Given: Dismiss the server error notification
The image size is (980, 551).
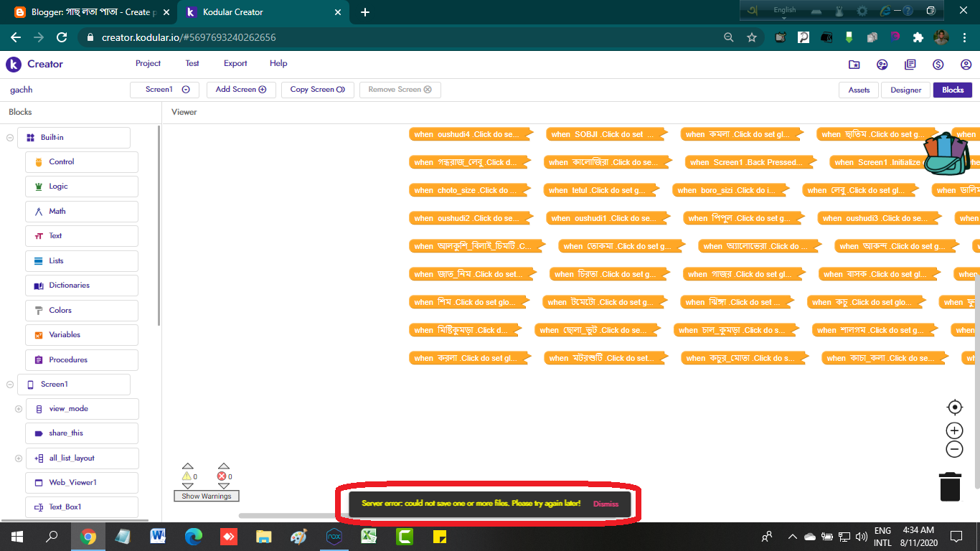Looking at the screenshot, I should point(606,504).
